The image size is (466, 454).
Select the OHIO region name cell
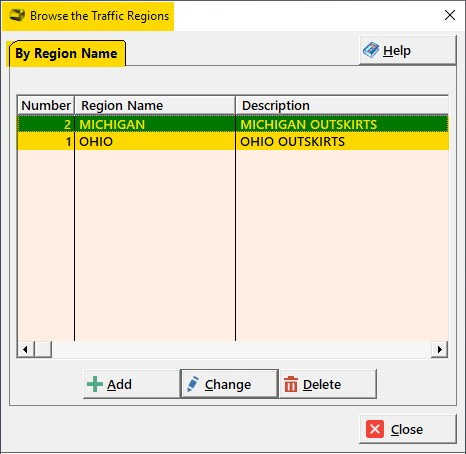155,142
